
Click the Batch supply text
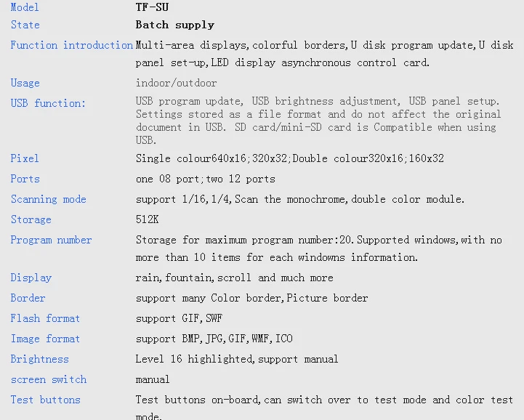174,25
